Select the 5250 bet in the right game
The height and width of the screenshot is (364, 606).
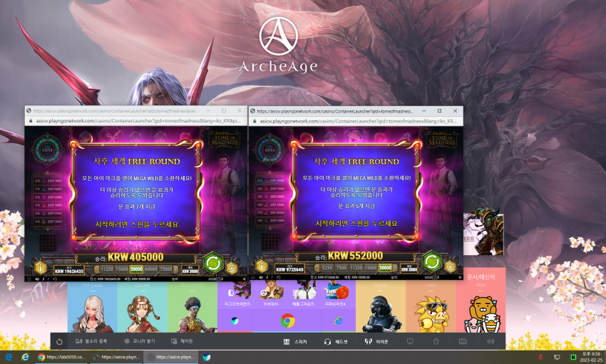point(327,268)
